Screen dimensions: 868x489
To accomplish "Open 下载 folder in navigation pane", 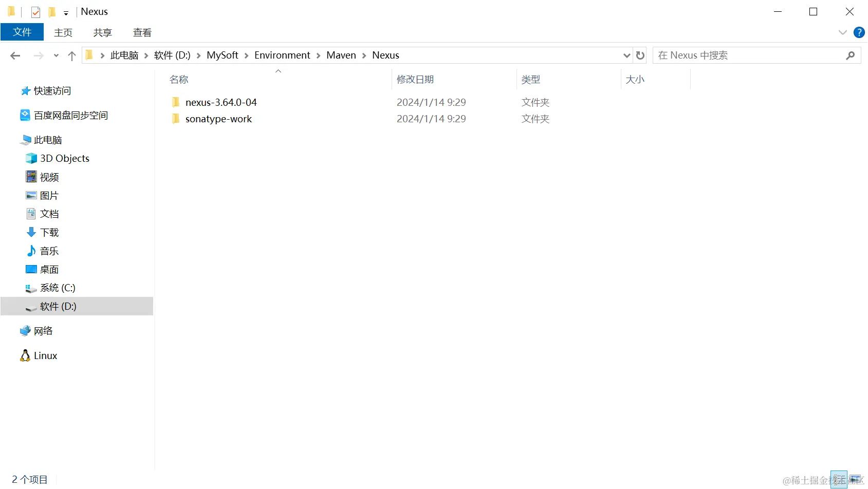I will [49, 233].
